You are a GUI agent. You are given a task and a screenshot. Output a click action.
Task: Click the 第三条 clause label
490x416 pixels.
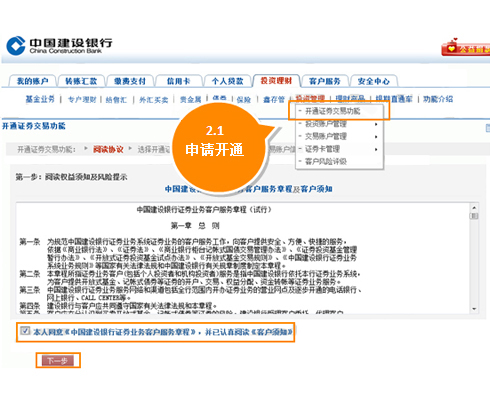pyautogui.click(x=30, y=290)
